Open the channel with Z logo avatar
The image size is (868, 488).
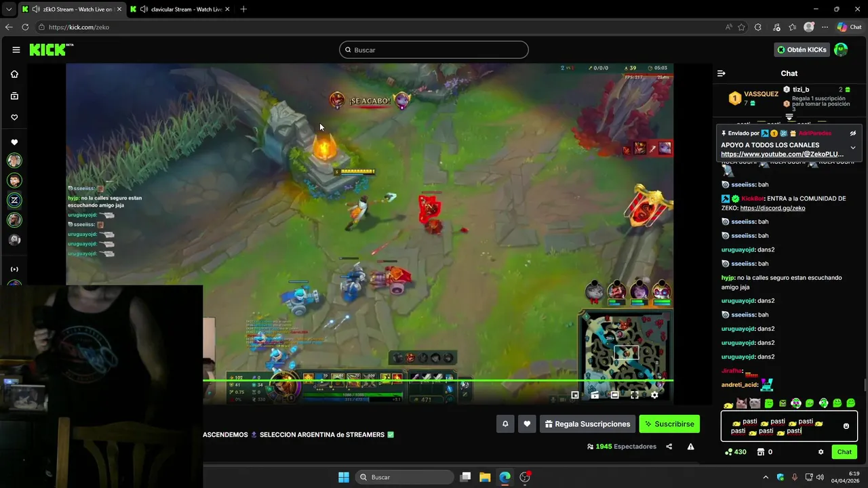[14, 200]
